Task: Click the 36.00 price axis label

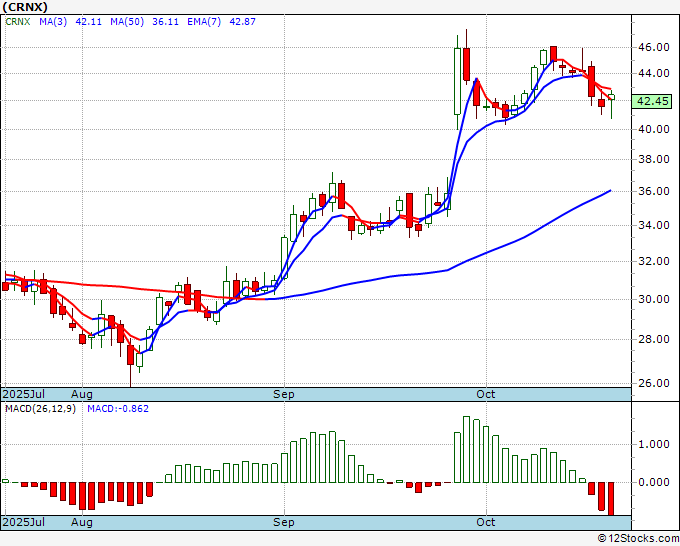Action: (x=654, y=191)
